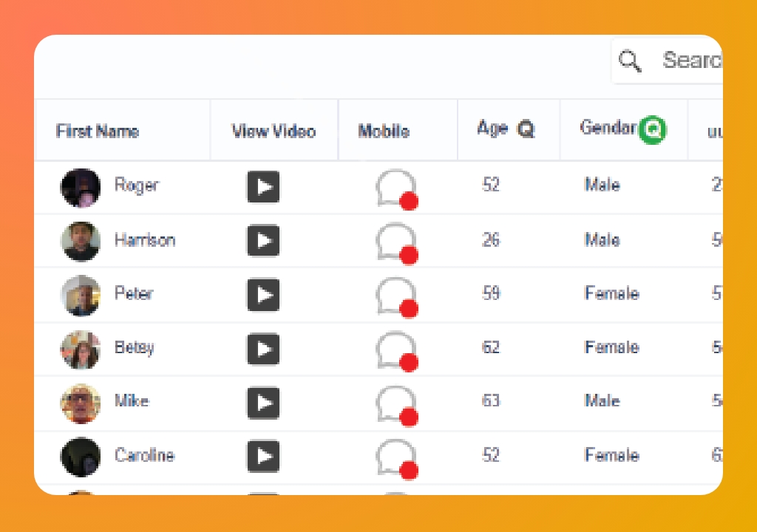Play Harrison's video
757x532 pixels.
click(x=264, y=242)
